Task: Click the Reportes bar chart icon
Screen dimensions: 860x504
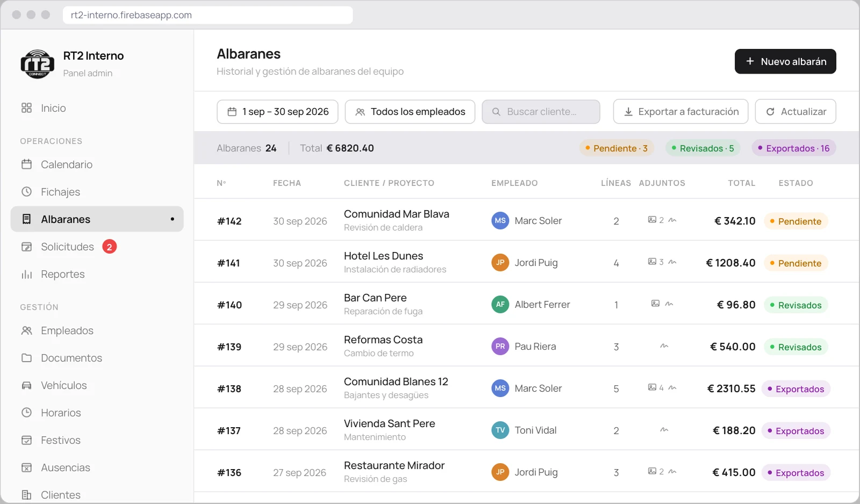Action: 26,274
